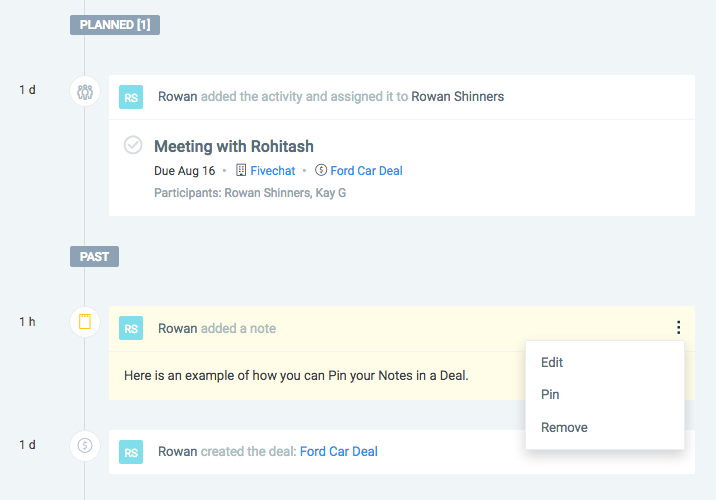The height and width of the screenshot is (500, 716).
Task: Click the deal dollar timeline icon
Action: (x=85, y=445)
